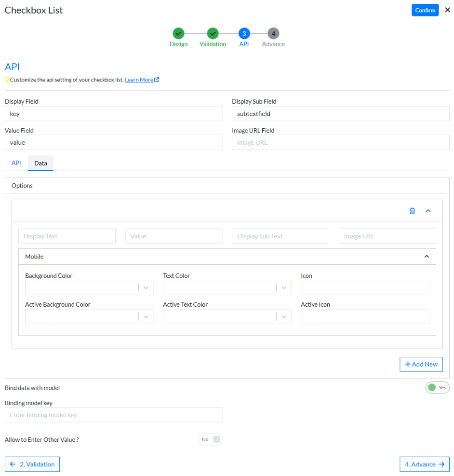Collapse the option item with chevron
This screenshot has width=454, height=476.
(x=428, y=211)
